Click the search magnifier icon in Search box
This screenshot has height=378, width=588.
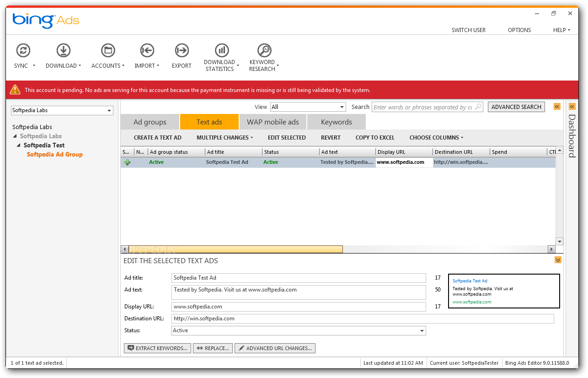[478, 107]
